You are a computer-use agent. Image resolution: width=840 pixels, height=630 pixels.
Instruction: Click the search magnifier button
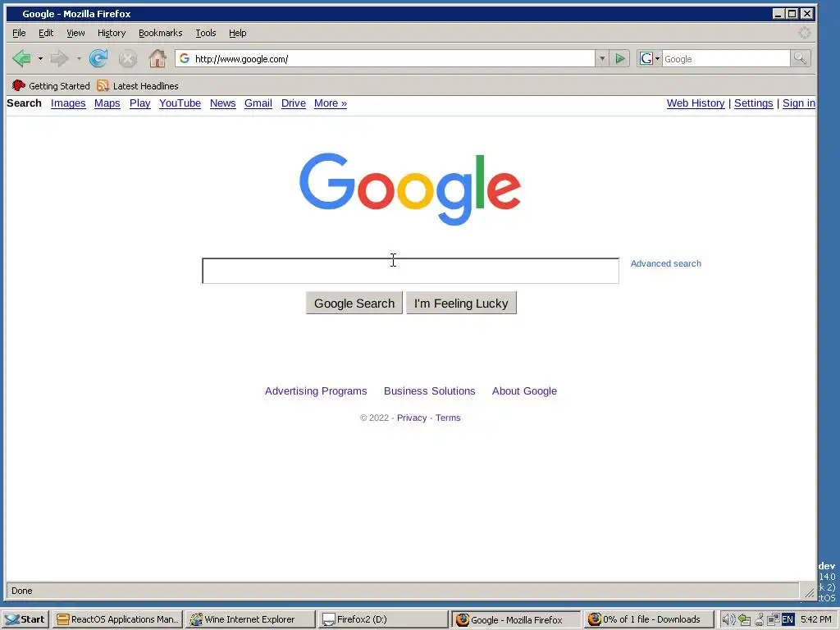point(800,58)
